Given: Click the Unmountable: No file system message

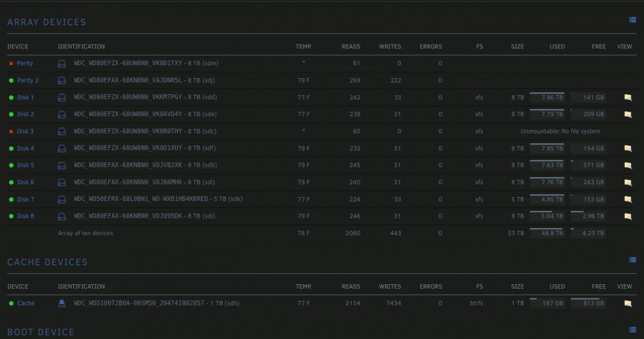Looking at the screenshot, I should click(x=560, y=131).
